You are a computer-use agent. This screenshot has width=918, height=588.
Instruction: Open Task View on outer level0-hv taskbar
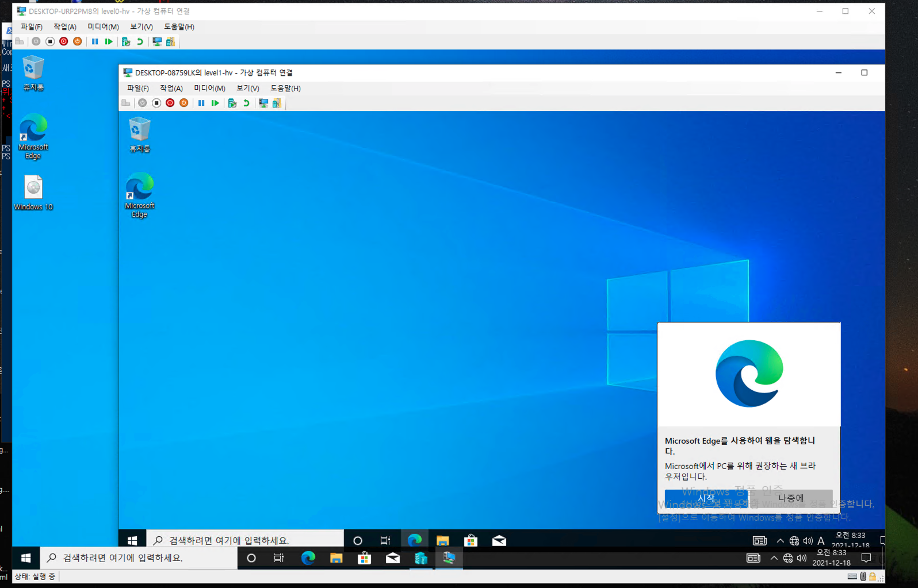tap(279, 558)
